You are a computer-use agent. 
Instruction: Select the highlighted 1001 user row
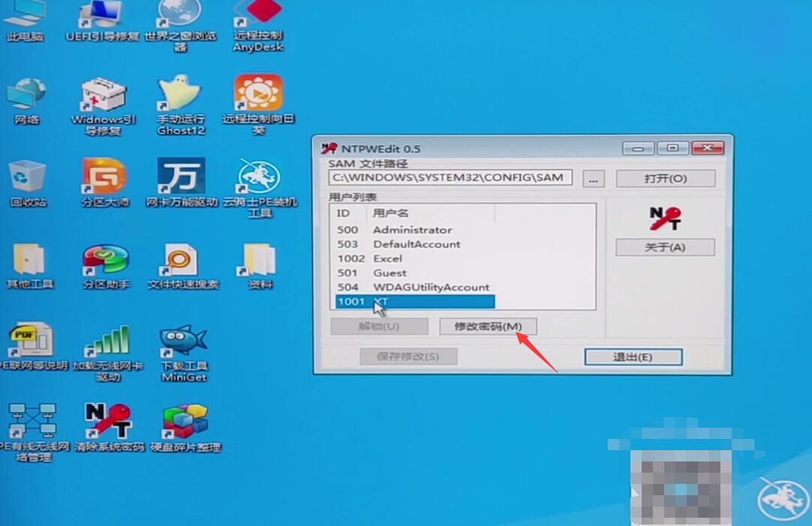tap(415, 302)
